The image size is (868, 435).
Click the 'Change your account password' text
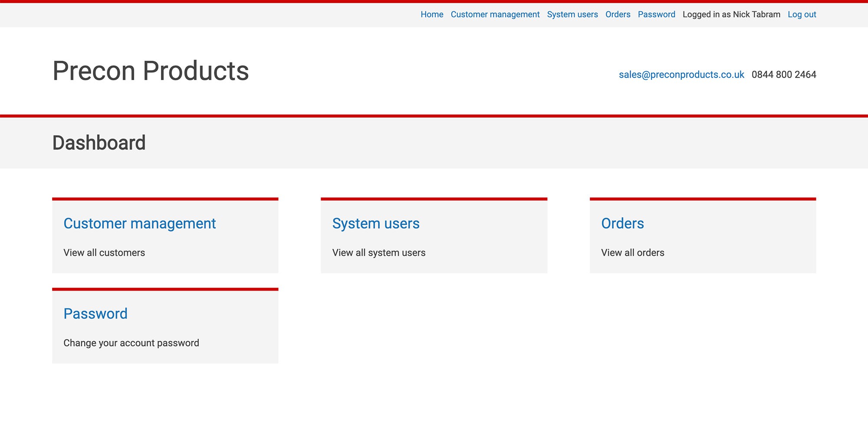[x=131, y=343]
